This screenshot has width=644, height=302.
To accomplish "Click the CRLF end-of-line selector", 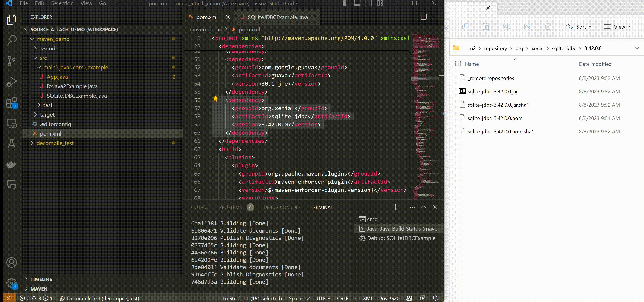I will [x=342, y=298].
